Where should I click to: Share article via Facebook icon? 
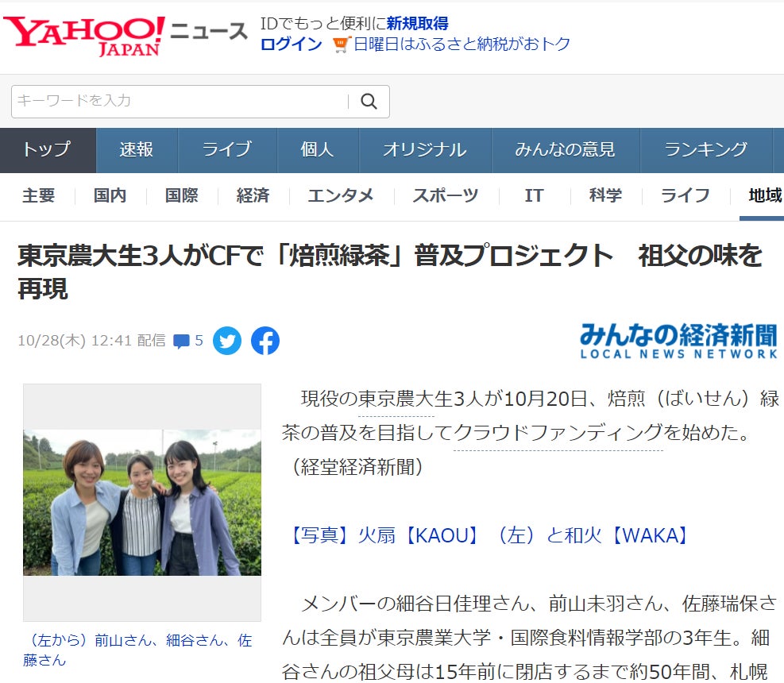[x=265, y=341]
